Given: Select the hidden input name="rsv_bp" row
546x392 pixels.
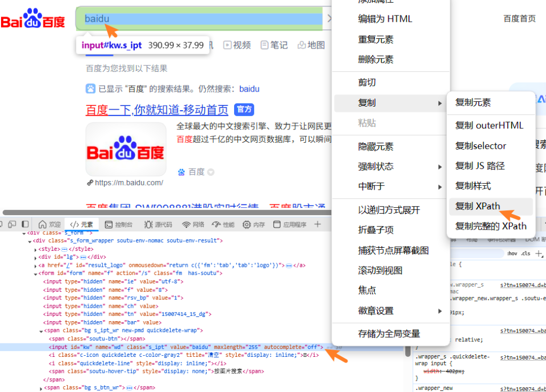Looking at the screenshot, I should pos(113,298).
